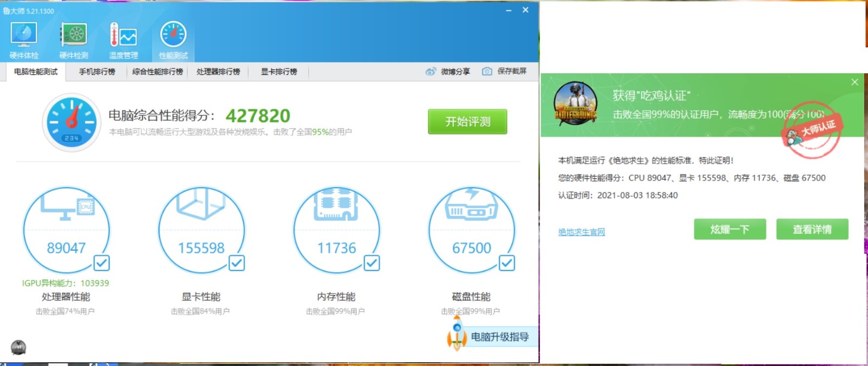Open the 硬件检测 hardware detection section
The height and width of the screenshot is (366, 868).
pos(74,40)
